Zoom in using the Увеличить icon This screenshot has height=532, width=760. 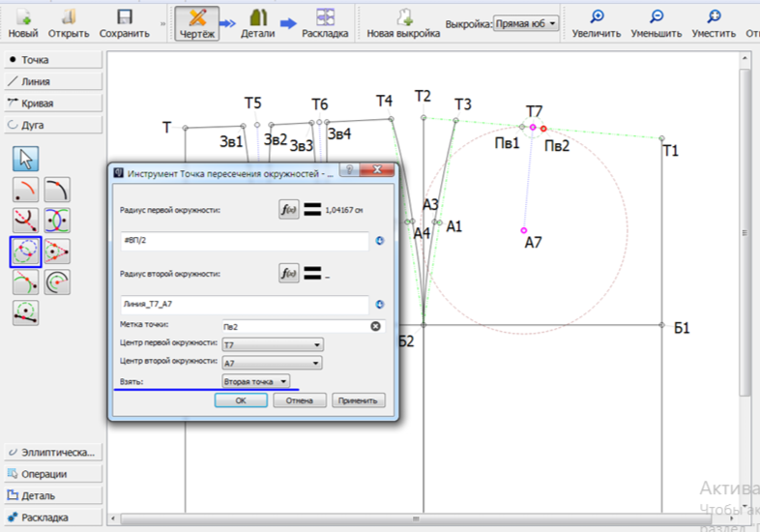tap(597, 17)
